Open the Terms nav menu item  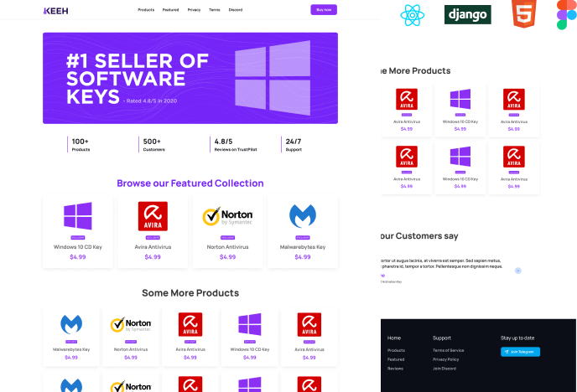click(215, 10)
